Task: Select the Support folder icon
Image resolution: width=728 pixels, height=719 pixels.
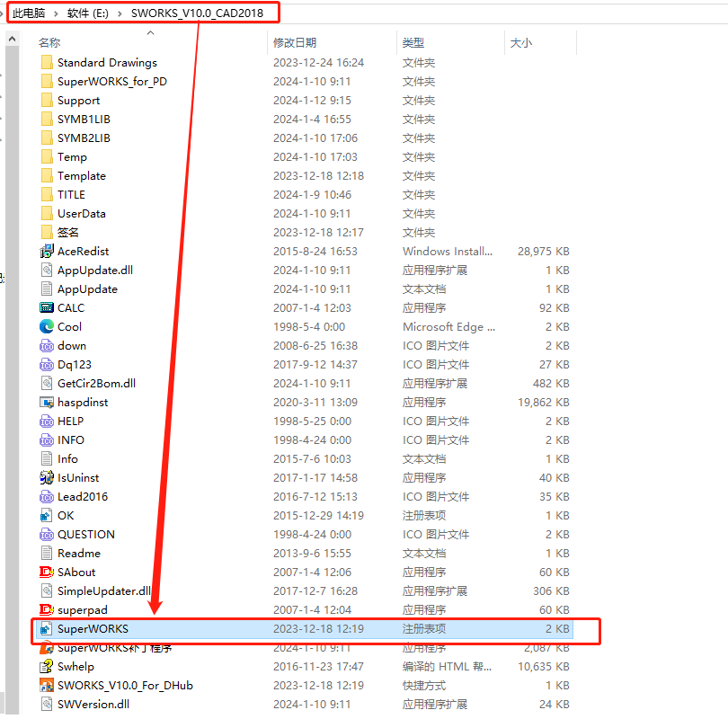Action: click(47, 101)
